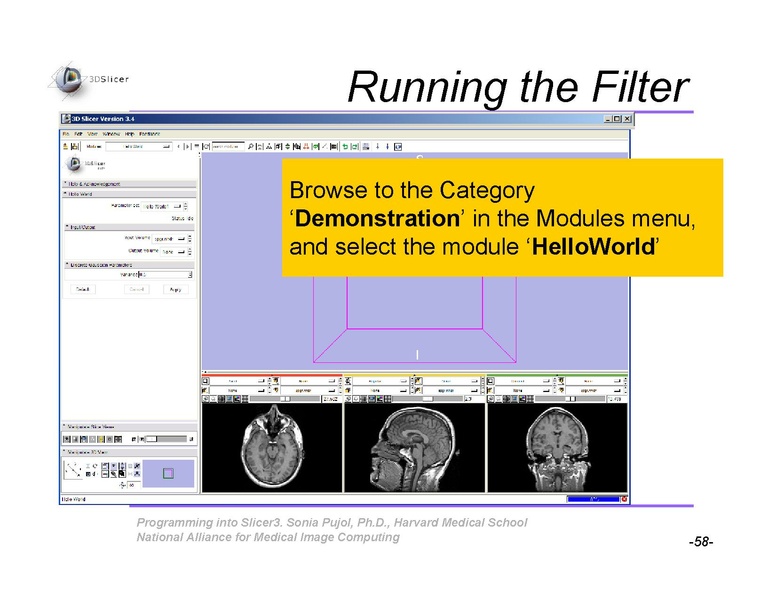
Task: Click the Variance input field
Action: (163, 274)
